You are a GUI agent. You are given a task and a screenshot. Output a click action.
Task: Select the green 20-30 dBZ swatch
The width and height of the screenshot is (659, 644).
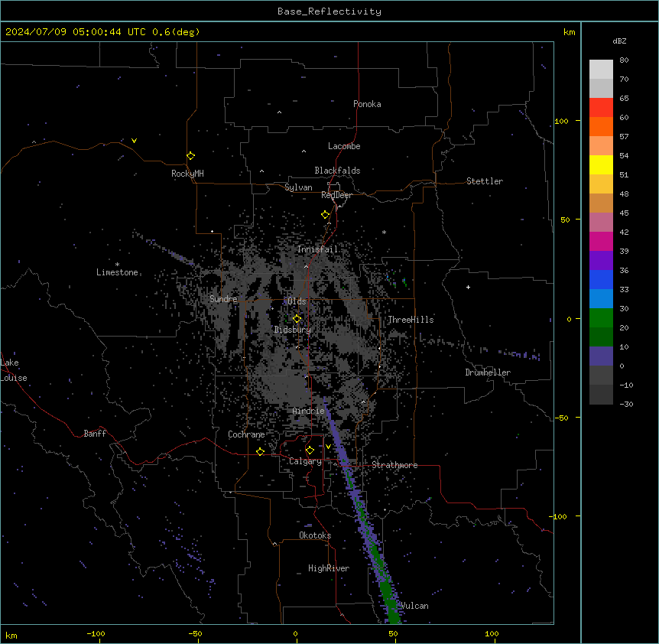pos(601,318)
